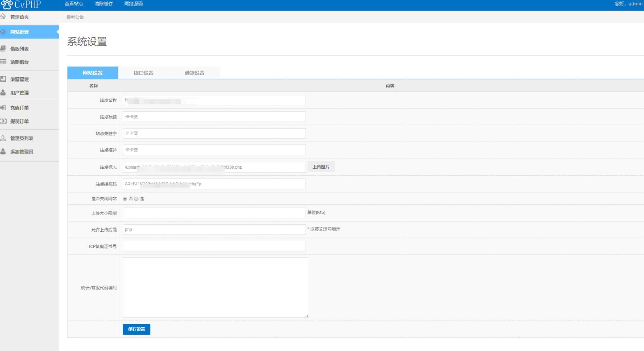Open the money icon beside 提现订单
The width and height of the screenshot is (644, 351).
3,121
